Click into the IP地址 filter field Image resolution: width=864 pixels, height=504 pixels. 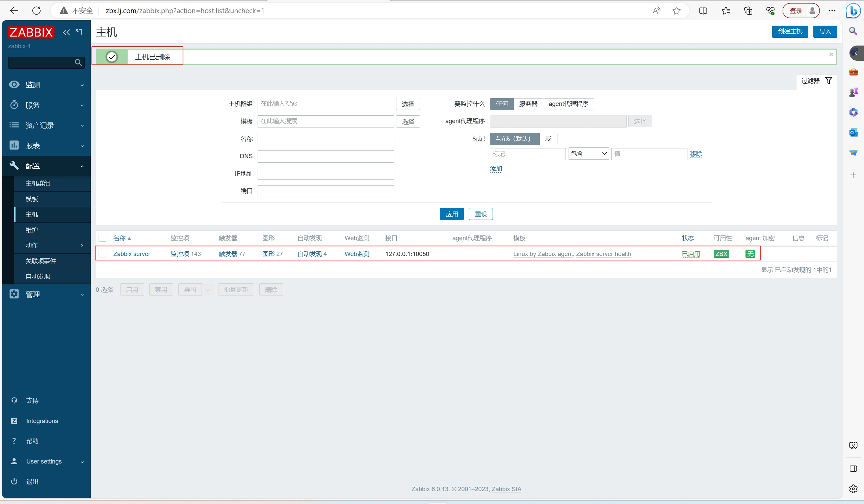click(x=325, y=174)
